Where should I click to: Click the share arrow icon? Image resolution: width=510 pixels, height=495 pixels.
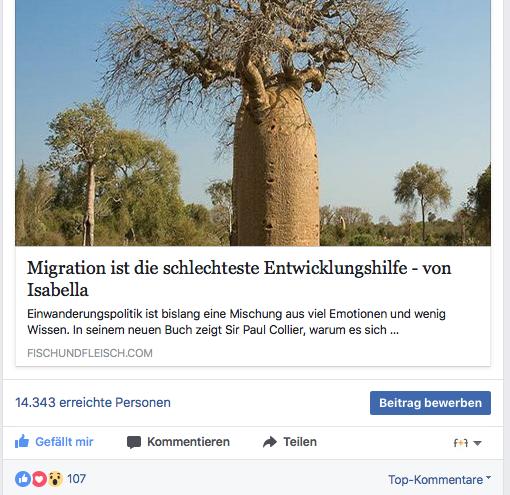[x=270, y=442]
